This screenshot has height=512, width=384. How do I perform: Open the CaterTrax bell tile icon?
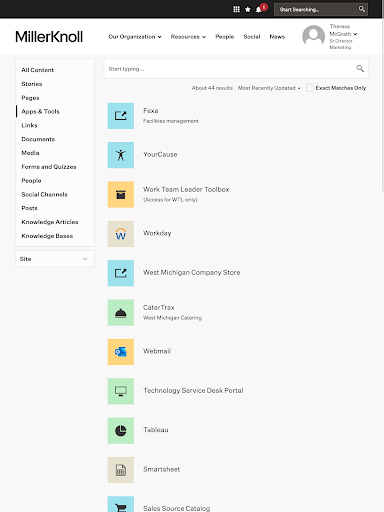click(121, 312)
